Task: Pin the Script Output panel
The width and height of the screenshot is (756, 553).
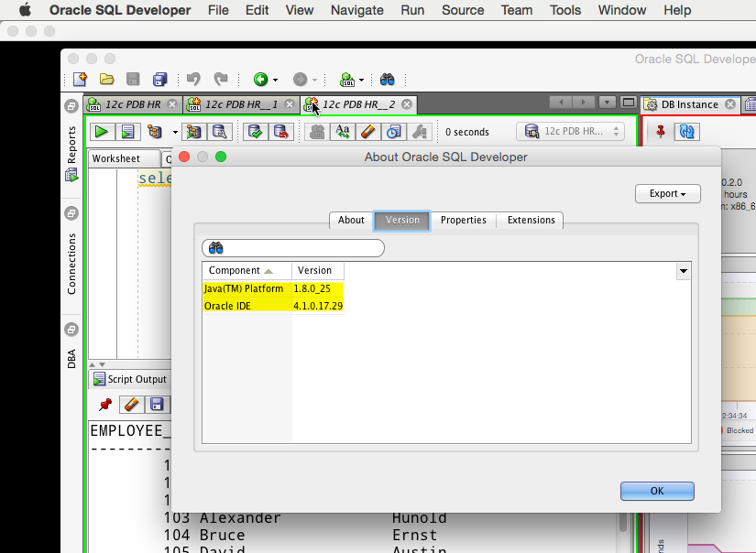Action: coord(105,405)
